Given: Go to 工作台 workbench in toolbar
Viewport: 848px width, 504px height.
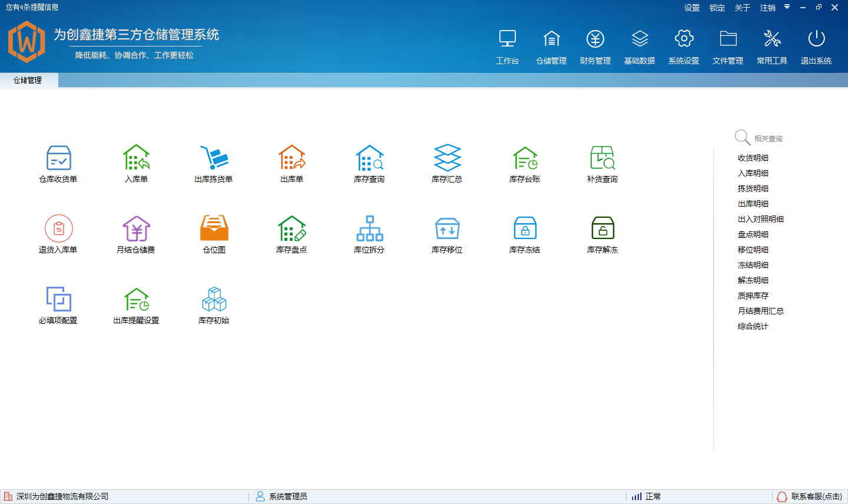Looking at the screenshot, I should click(508, 47).
